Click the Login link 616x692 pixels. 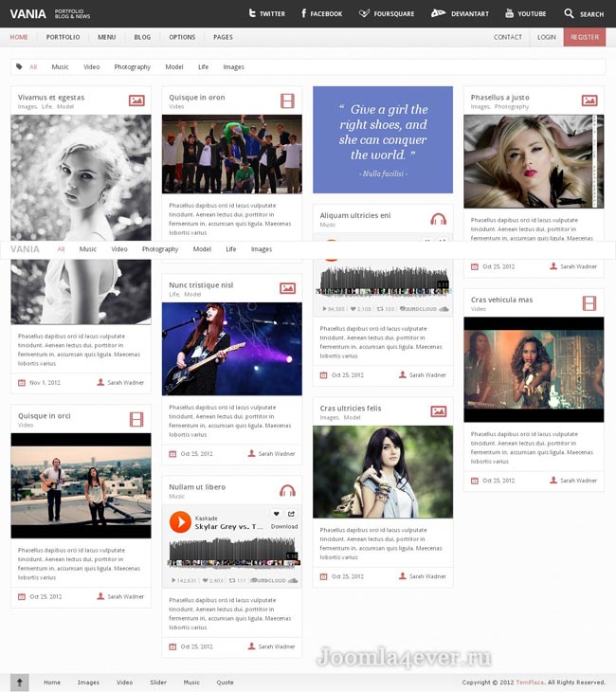547,37
